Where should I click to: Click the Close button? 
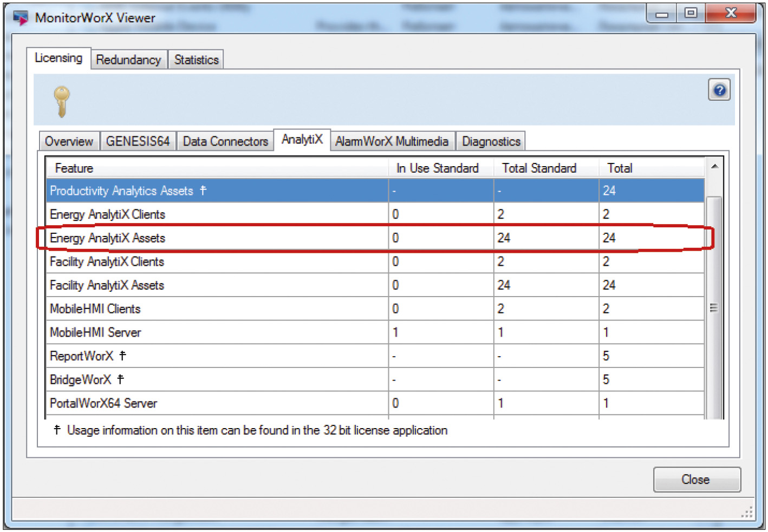coord(697,480)
